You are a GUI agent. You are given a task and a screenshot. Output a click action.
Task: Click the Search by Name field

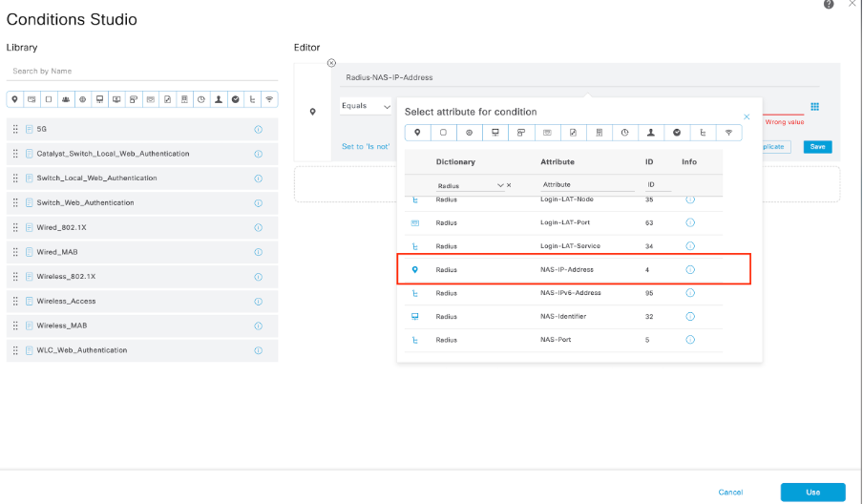[x=141, y=72]
